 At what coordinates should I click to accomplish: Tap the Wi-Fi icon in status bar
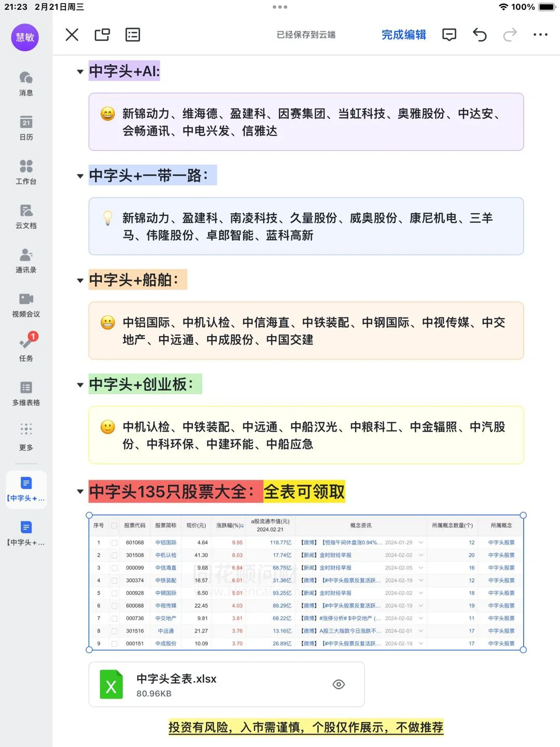coord(503,7)
